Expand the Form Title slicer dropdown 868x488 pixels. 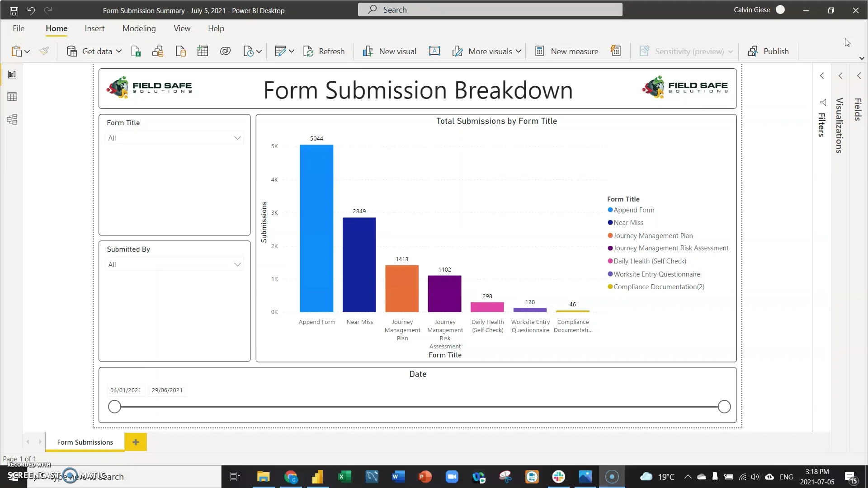coord(237,138)
